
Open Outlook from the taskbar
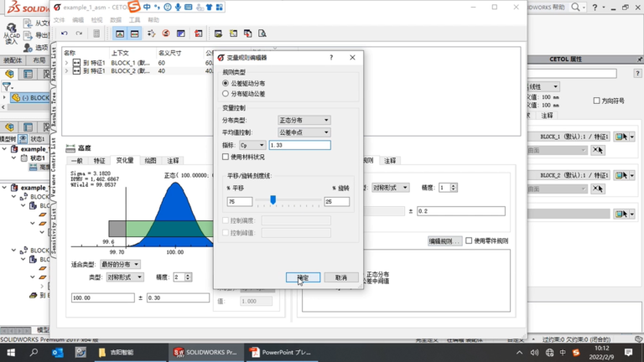click(x=58, y=353)
